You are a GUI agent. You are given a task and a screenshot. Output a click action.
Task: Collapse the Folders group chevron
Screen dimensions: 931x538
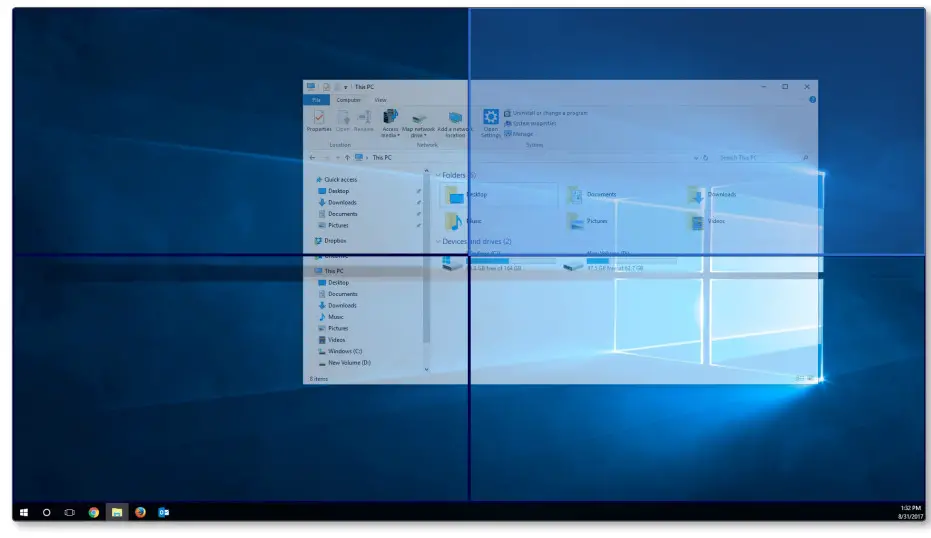point(438,175)
